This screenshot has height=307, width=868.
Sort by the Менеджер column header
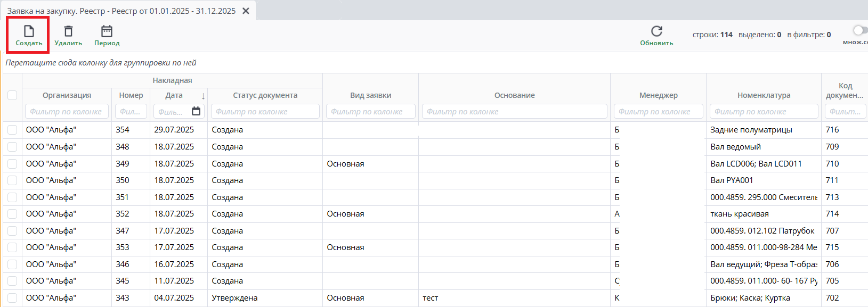point(658,95)
